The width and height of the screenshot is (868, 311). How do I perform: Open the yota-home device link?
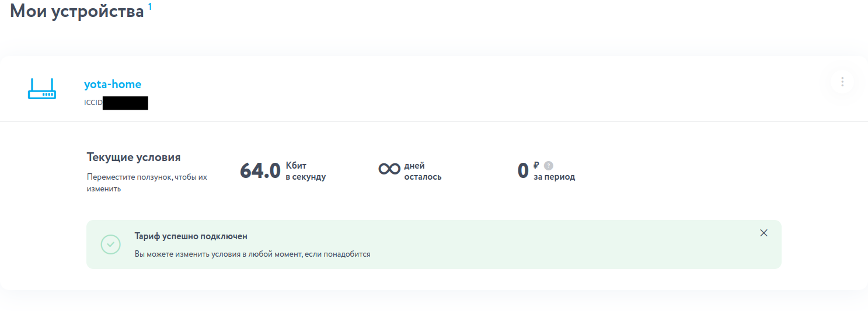coord(113,85)
